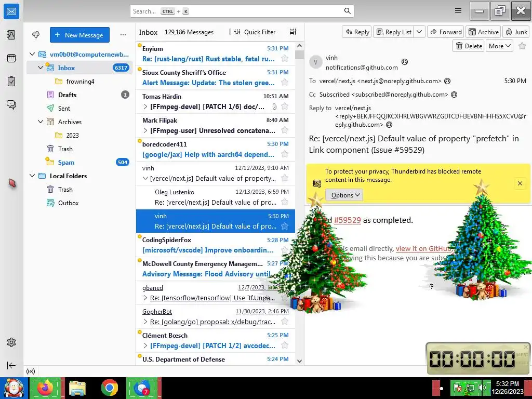Select the Spam folder
Viewport: 532px width, 399px height.
pos(79,162)
